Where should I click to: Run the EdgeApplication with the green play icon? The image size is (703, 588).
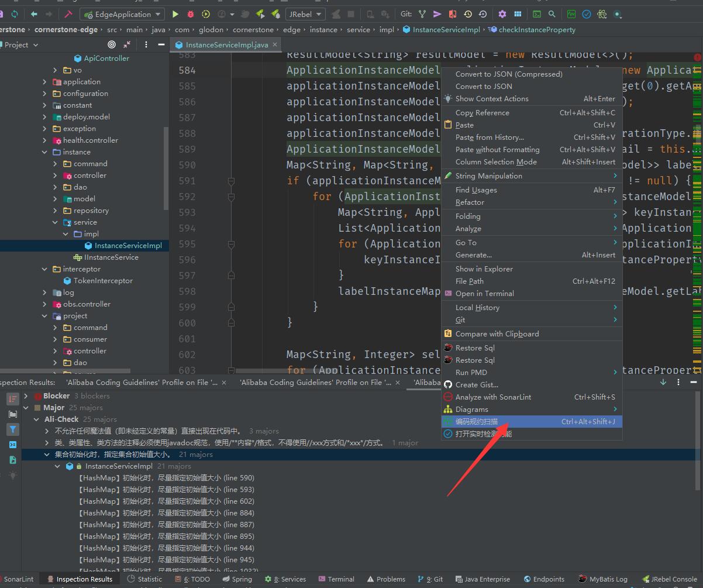pyautogui.click(x=175, y=13)
